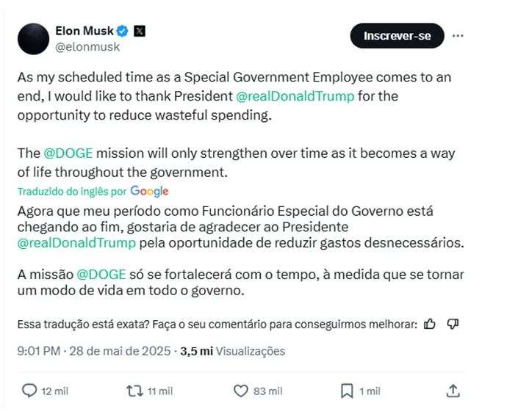Click the blue verified badge next to Elon Musk
Viewport: 507px width, 420px height.
[123, 31]
